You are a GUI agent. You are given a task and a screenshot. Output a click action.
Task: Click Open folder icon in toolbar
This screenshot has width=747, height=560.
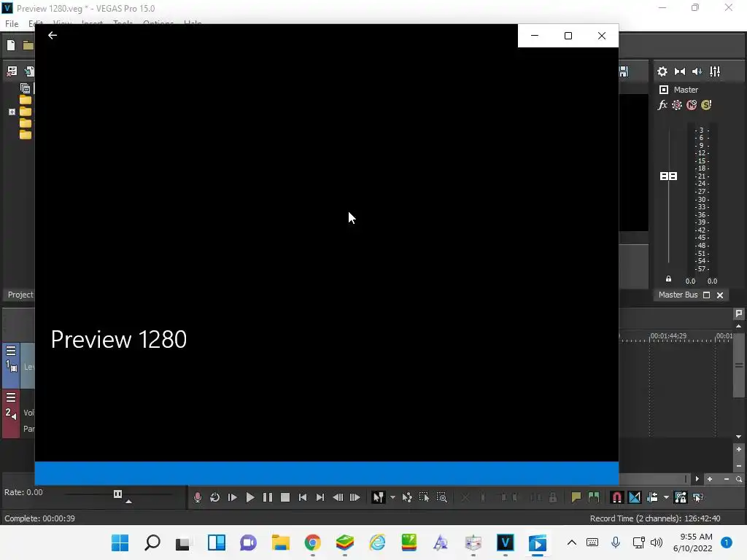click(28, 45)
